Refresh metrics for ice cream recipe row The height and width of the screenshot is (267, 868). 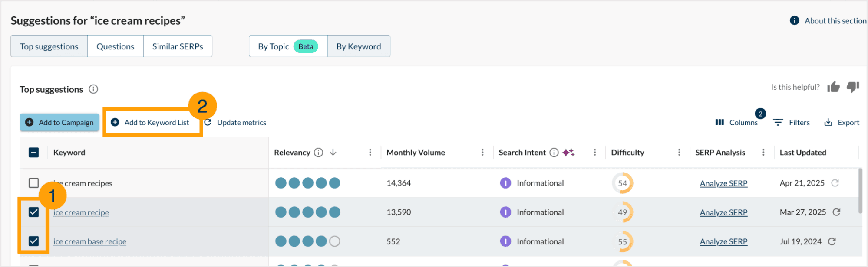coord(836,212)
